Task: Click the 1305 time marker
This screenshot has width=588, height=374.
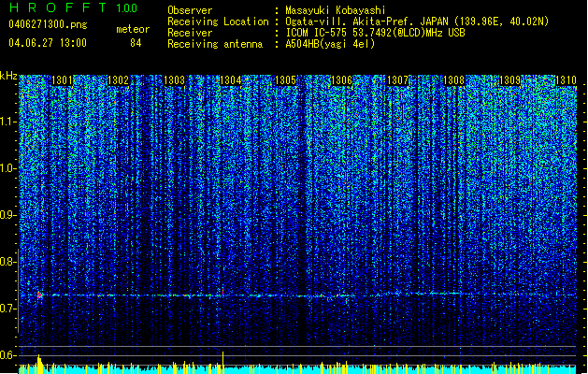Action: [286, 80]
